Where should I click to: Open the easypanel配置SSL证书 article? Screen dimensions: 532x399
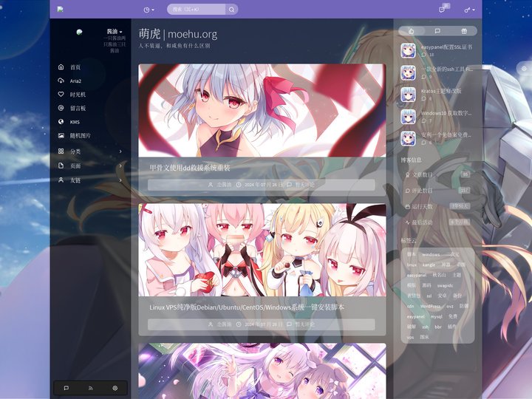pyautogui.click(x=446, y=47)
